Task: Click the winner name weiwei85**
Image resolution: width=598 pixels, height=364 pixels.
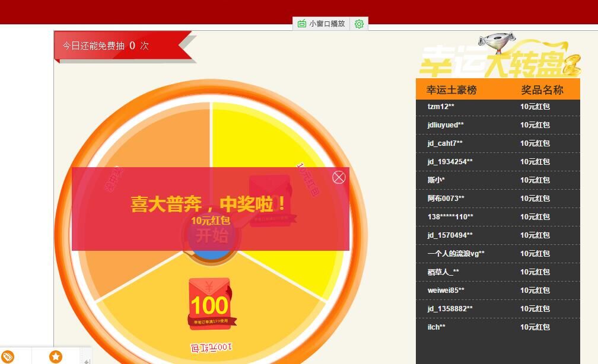Action: point(446,290)
